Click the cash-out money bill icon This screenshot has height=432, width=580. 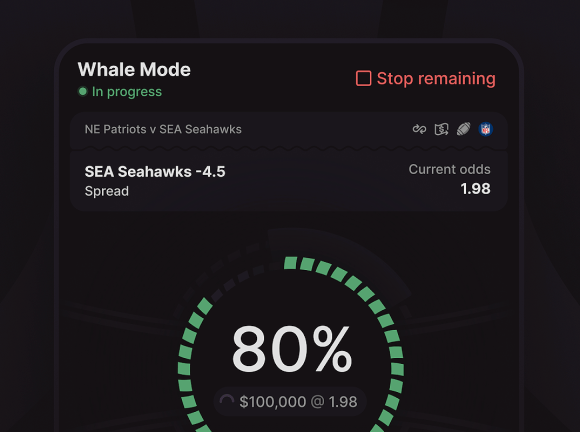pyautogui.click(x=441, y=129)
